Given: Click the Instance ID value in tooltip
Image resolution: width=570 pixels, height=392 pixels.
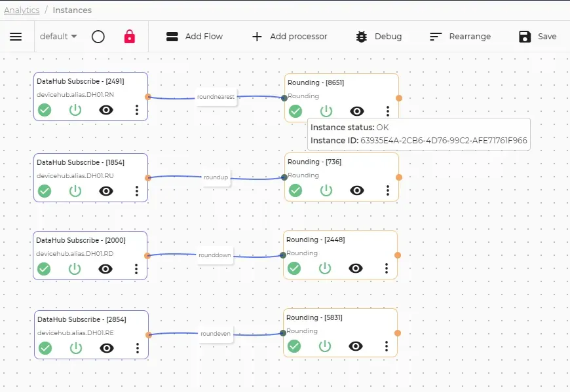Looking at the screenshot, I should click(444, 141).
